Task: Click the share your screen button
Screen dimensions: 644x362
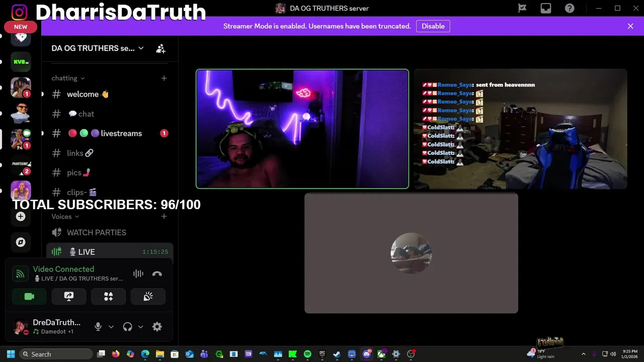Action: point(69,297)
